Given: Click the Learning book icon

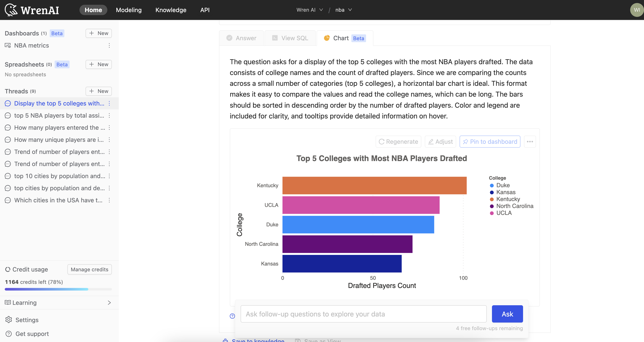Looking at the screenshot, I should click(x=8, y=302).
